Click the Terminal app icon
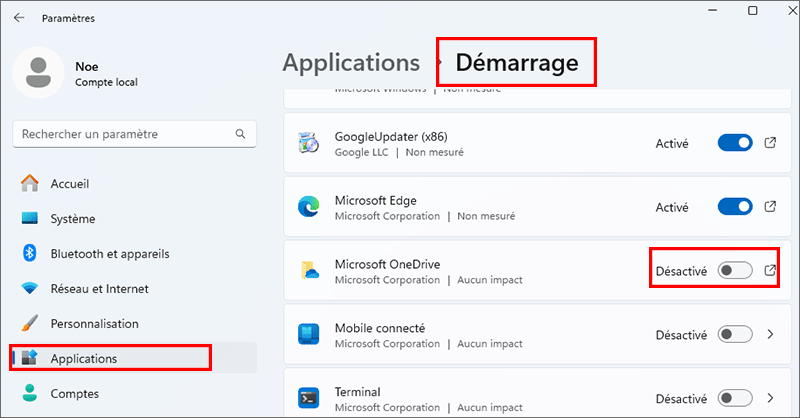This screenshot has height=418, width=800. click(309, 398)
